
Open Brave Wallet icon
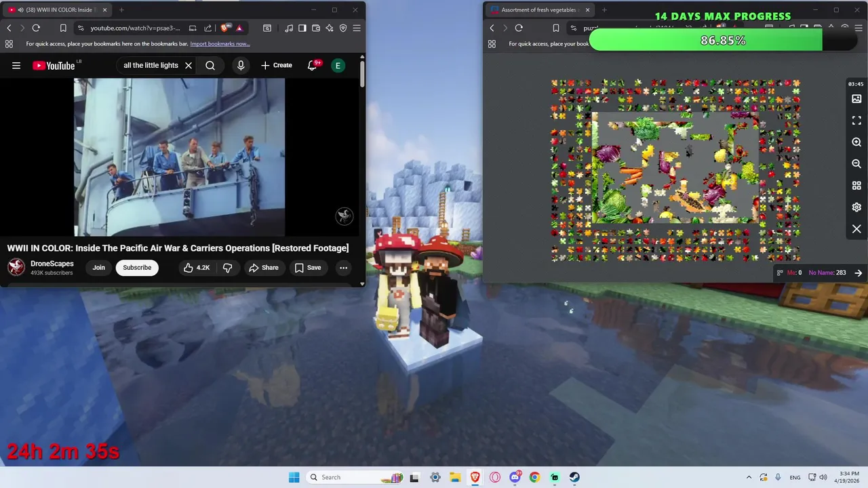(x=316, y=28)
